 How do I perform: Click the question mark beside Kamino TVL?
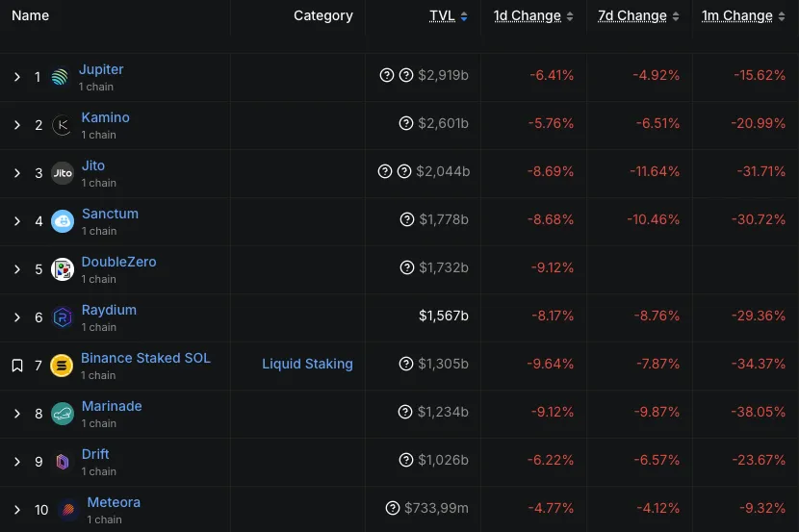(406, 123)
